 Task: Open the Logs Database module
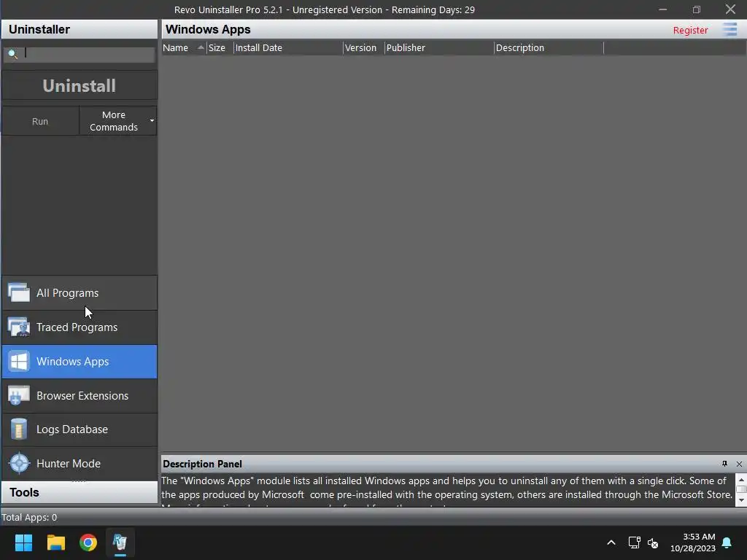coord(80,429)
